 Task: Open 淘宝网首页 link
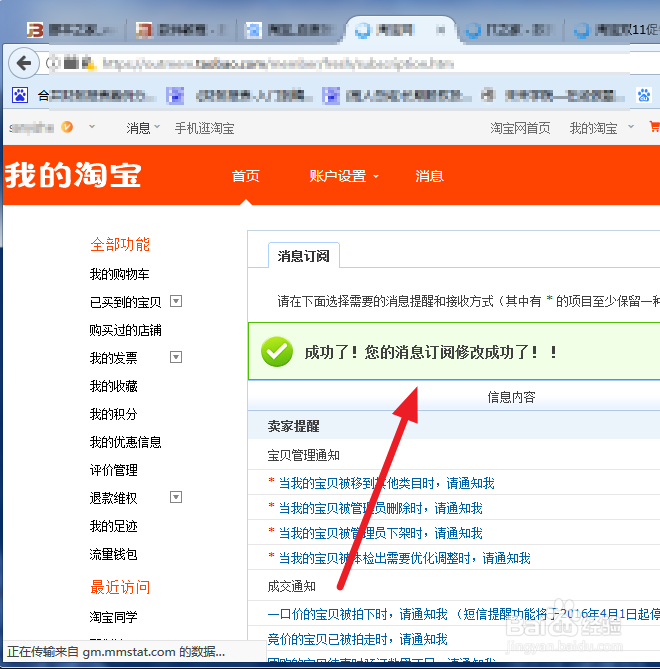tap(520, 128)
